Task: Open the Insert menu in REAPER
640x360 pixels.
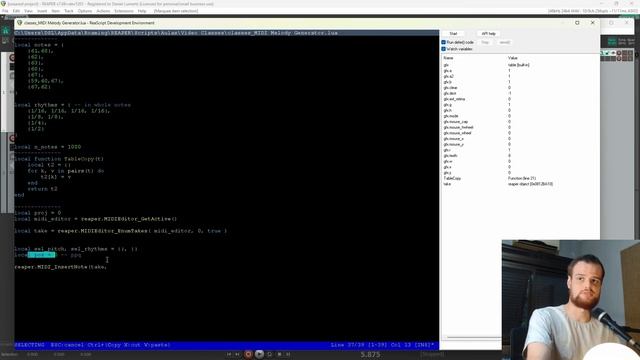Action: [x=42, y=11]
